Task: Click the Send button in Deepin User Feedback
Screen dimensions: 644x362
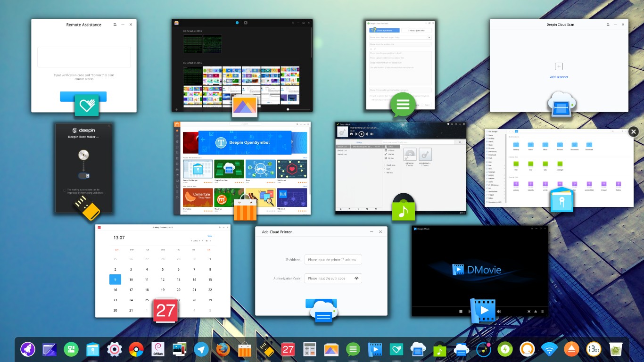Action: coord(427,105)
